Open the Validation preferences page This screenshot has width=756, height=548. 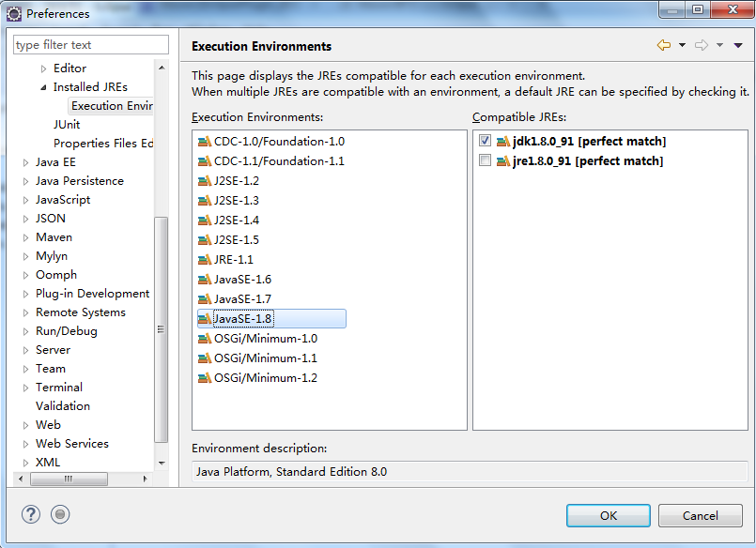pyautogui.click(x=63, y=406)
